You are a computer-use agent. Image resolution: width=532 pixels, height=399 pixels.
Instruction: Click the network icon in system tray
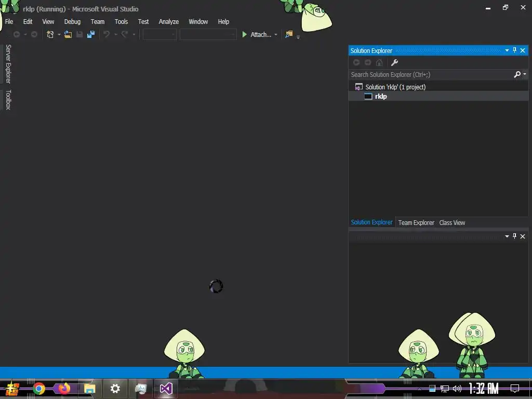tap(445, 389)
